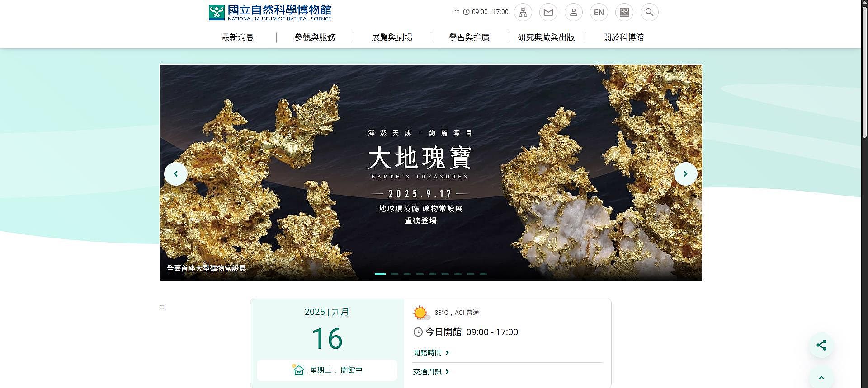Open the 關於科博館 menu item
Viewport: 868px width, 388px height.
tap(623, 37)
